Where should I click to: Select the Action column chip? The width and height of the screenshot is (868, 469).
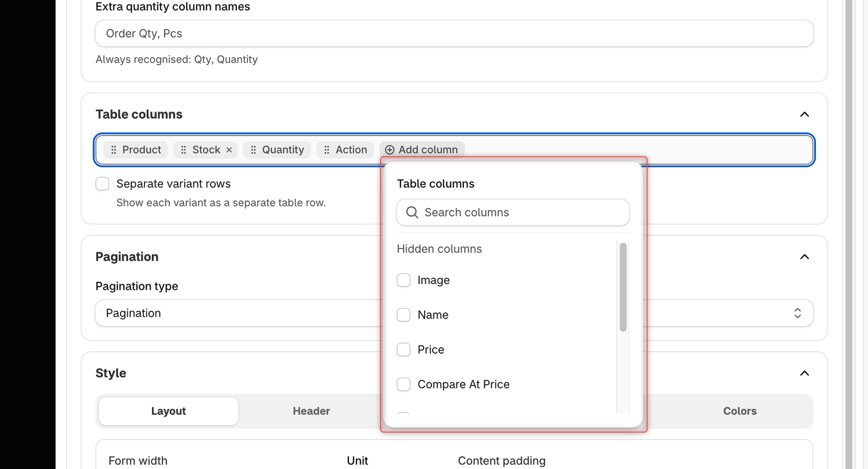coord(345,150)
